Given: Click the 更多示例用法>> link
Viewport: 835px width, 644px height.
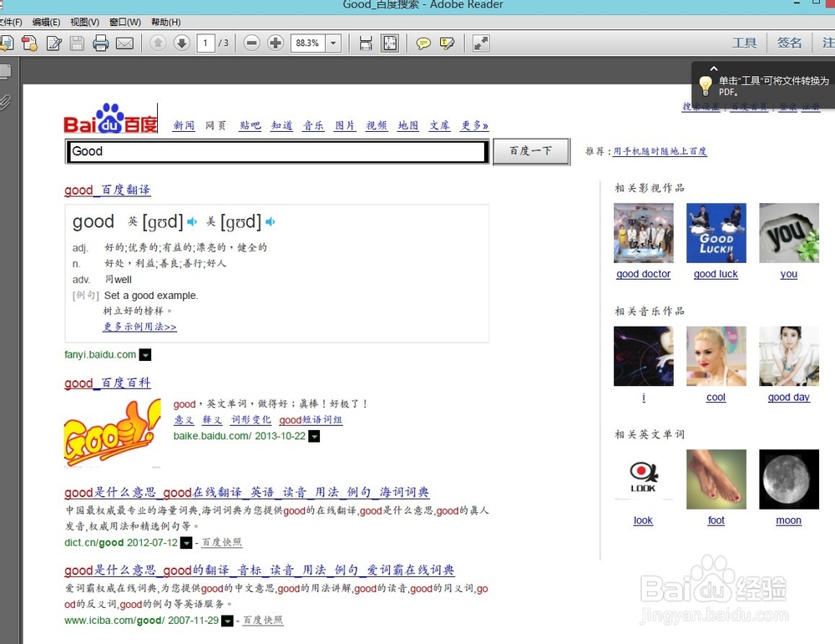Looking at the screenshot, I should coord(139,327).
